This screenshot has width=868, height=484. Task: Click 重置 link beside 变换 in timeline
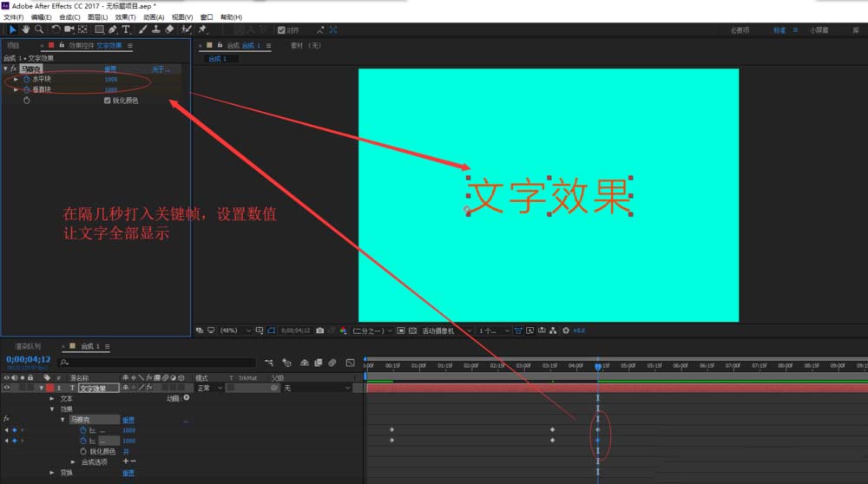128,473
